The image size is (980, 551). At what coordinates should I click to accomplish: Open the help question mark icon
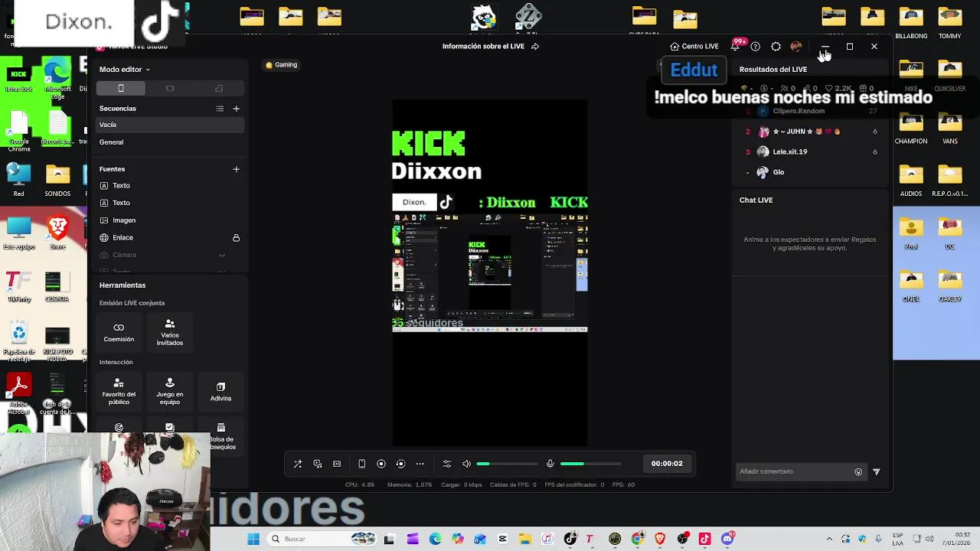click(756, 47)
